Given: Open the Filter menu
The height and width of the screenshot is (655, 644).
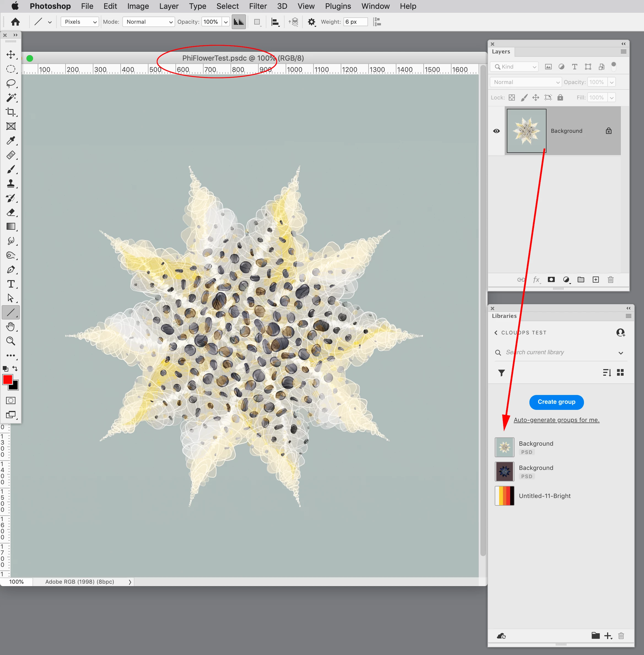Looking at the screenshot, I should click(258, 6).
